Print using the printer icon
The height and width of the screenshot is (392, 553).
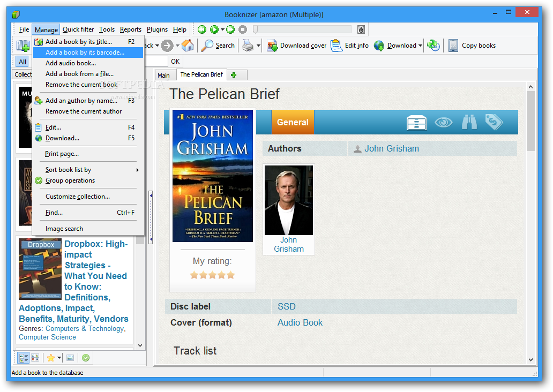(x=248, y=46)
